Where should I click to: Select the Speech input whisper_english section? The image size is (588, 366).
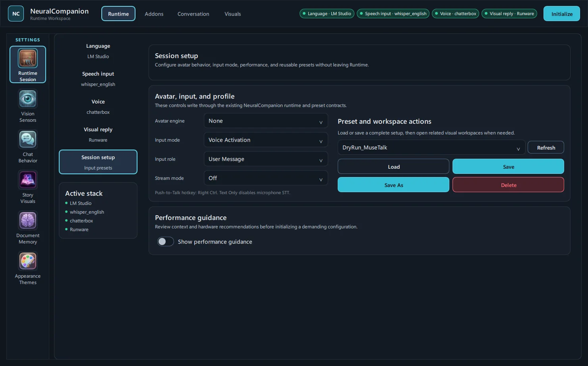click(x=98, y=79)
